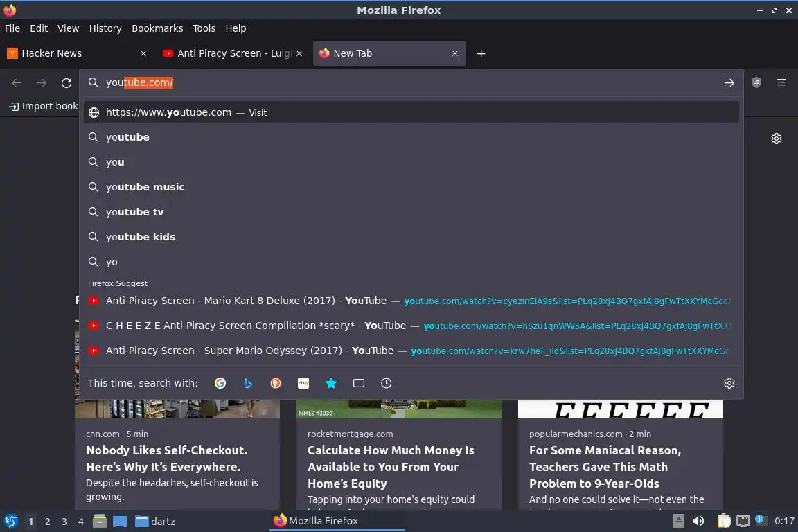Open the History menu
Screen dimensions: 798x532
click(105, 28)
